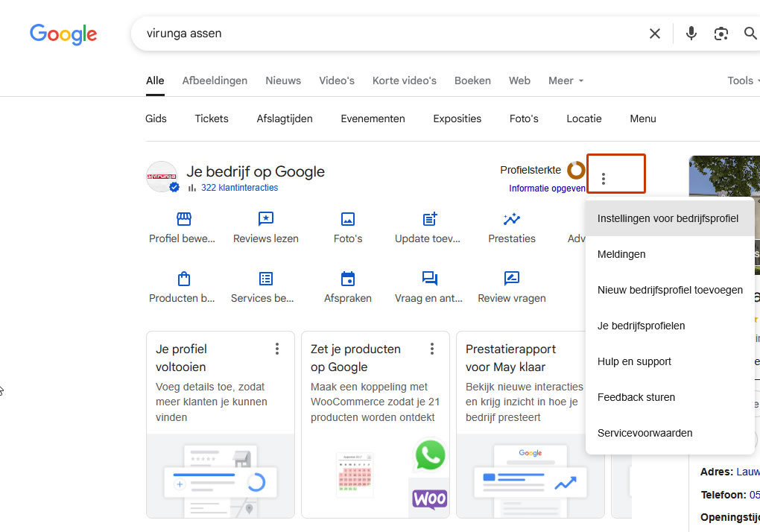Select the Alle results tab
Viewport: 760px width, 532px height.
coord(155,81)
